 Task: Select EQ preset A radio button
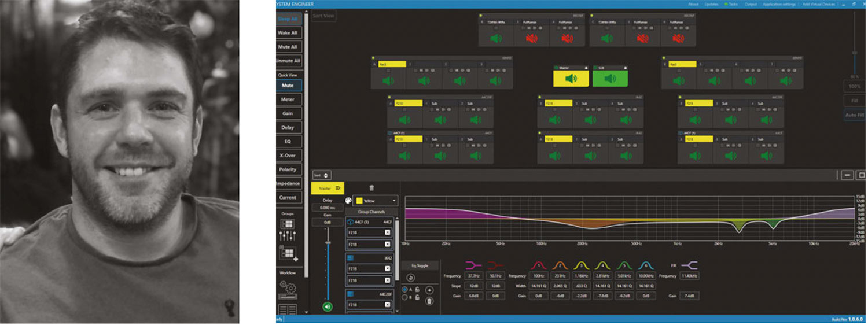tap(404, 289)
